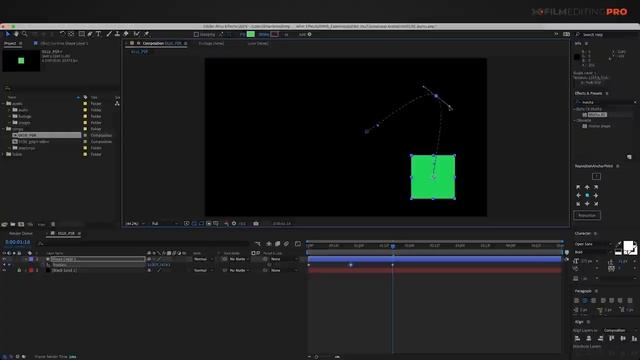
Task: Select the Puppet Pin tool
Action: pos(146,34)
